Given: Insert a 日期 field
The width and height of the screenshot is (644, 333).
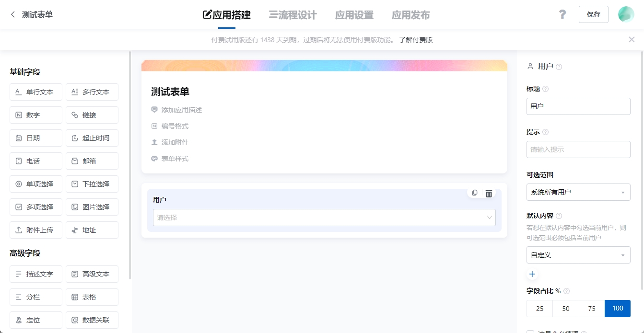Looking at the screenshot, I should [35, 138].
